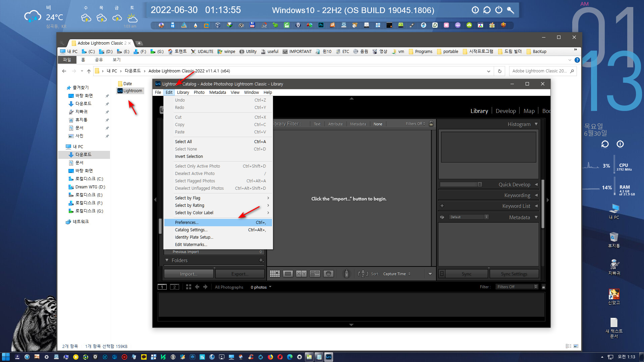The height and width of the screenshot is (362, 644).
Task: Select Date folder in Explorer
Action: 125,84
